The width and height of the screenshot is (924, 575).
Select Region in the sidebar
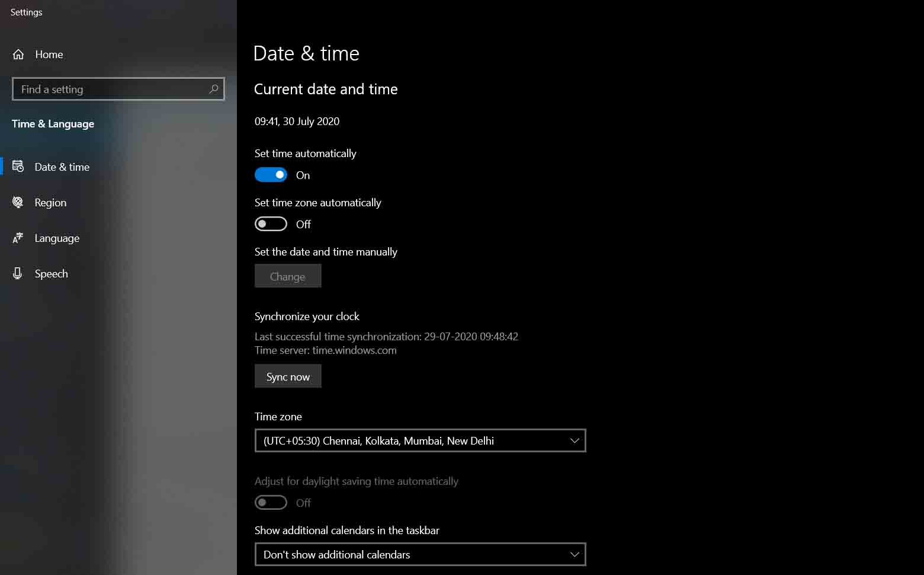[x=50, y=202]
